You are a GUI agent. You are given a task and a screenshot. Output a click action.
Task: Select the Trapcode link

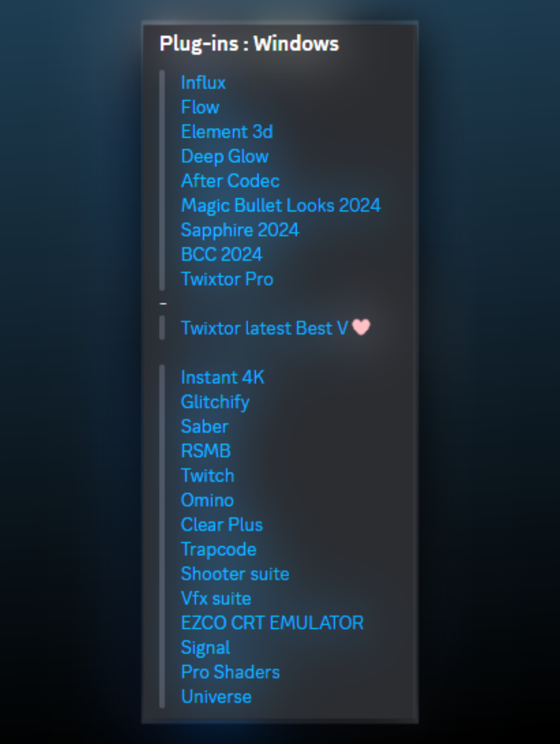[x=218, y=549]
